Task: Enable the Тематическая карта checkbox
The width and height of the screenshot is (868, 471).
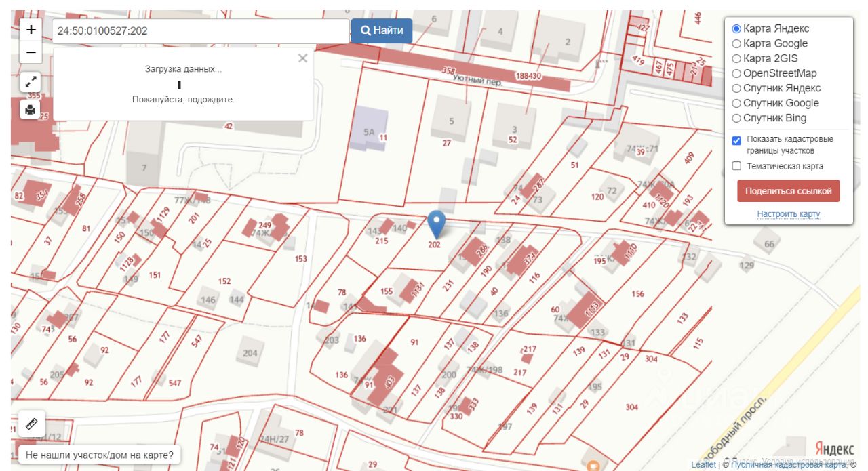Action: click(x=736, y=166)
